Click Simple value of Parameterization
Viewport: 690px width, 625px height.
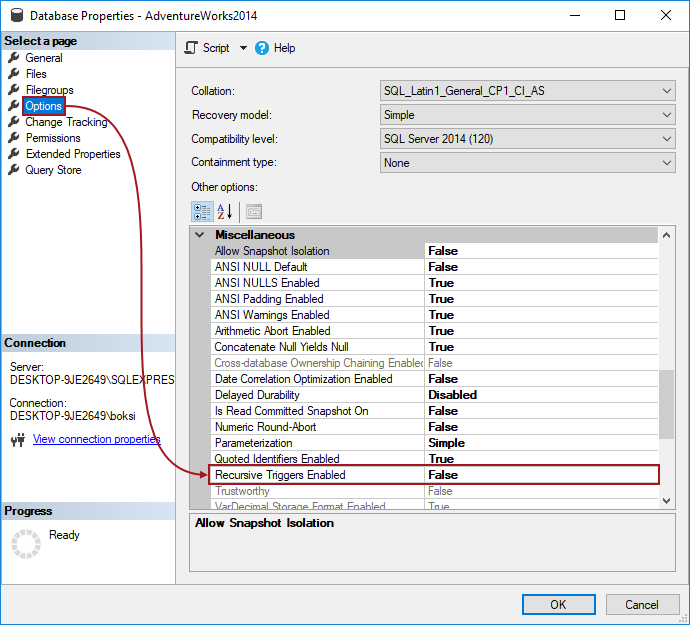[x=446, y=443]
